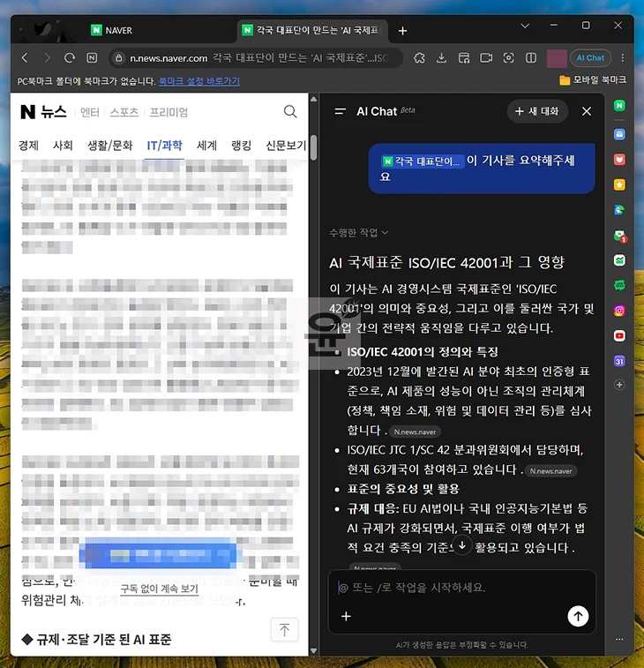Select the '랭킹' category
This screenshot has width=644, height=668.
[x=241, y=146]
